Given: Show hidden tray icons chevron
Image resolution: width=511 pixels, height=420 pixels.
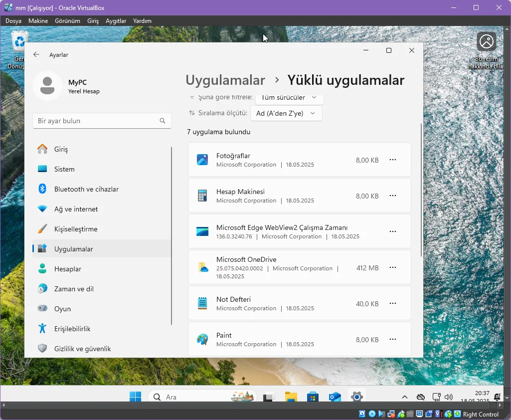Looking at the screenshot, I should tap(405, 397).
